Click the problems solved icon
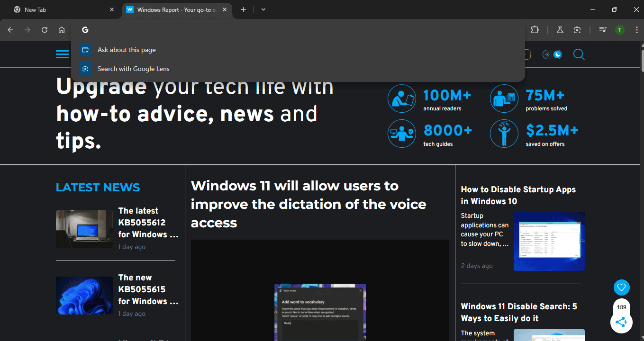This screenshot has height=341, width=644. [504, 99]
